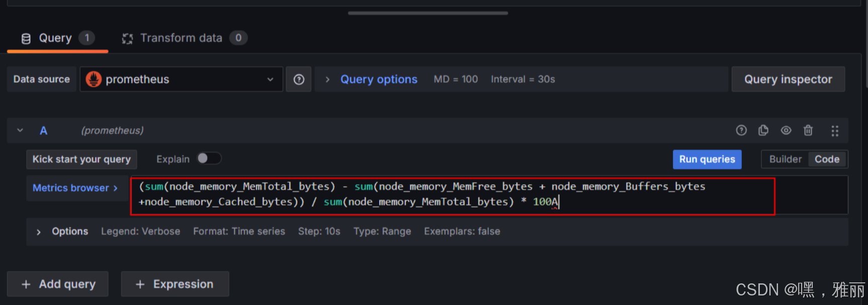The image size is (868, 305).
Task: Click the Legend: Verbose option text
Action: (140, 232)
